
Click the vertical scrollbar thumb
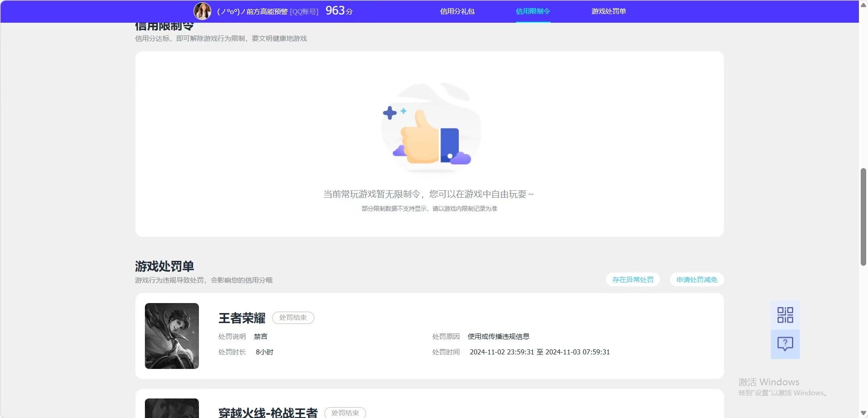click(863, 217)
